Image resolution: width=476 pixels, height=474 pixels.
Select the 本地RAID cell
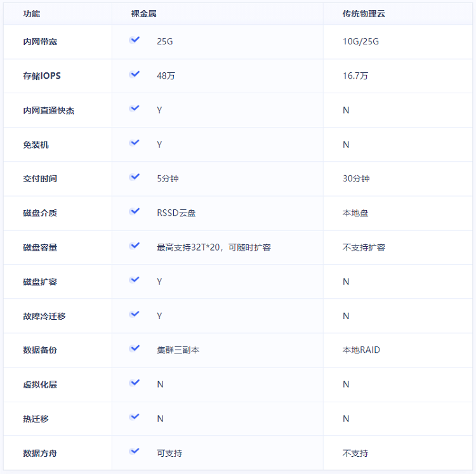361,350
